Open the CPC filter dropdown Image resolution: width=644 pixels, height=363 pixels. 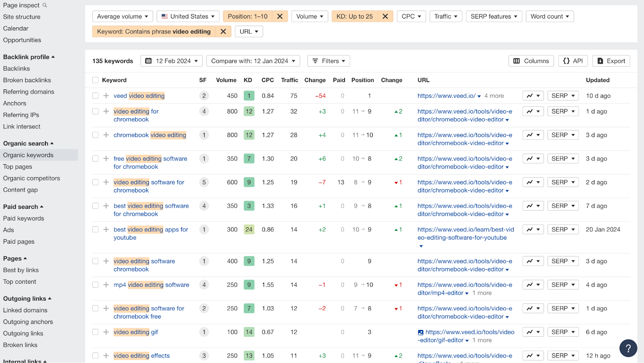411,16
